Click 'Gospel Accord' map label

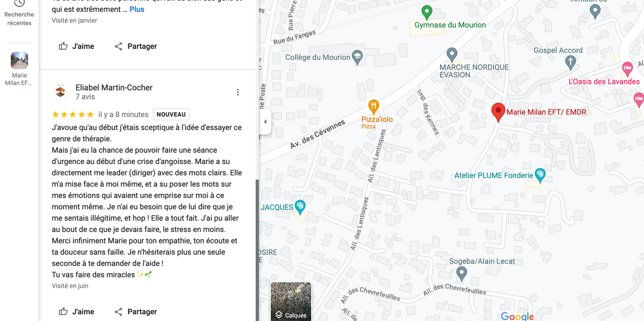[x=558, y=50]
